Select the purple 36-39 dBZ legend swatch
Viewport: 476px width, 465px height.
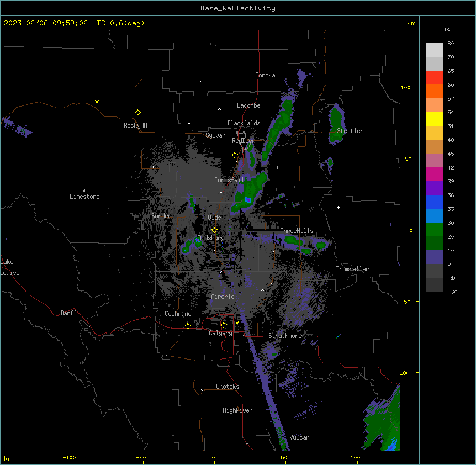(434, 188)
